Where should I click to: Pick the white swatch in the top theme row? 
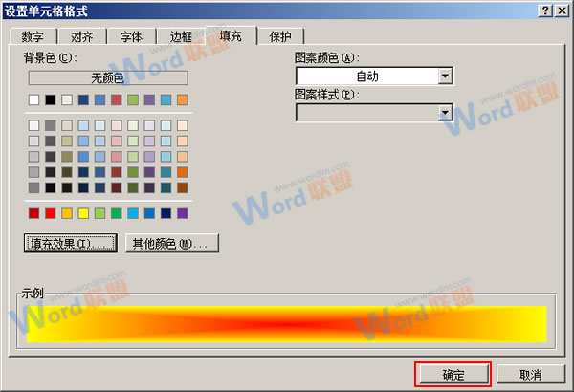(34, 99)
